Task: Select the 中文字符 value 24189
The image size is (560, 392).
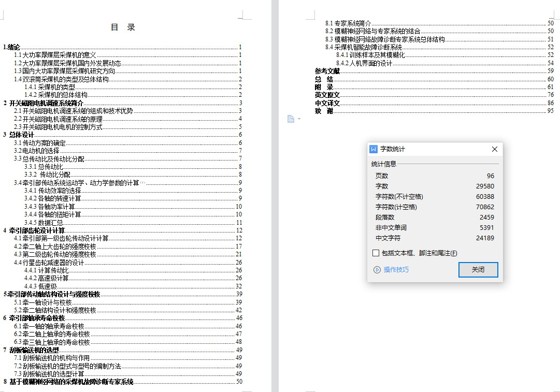Action: pos(485,238)
